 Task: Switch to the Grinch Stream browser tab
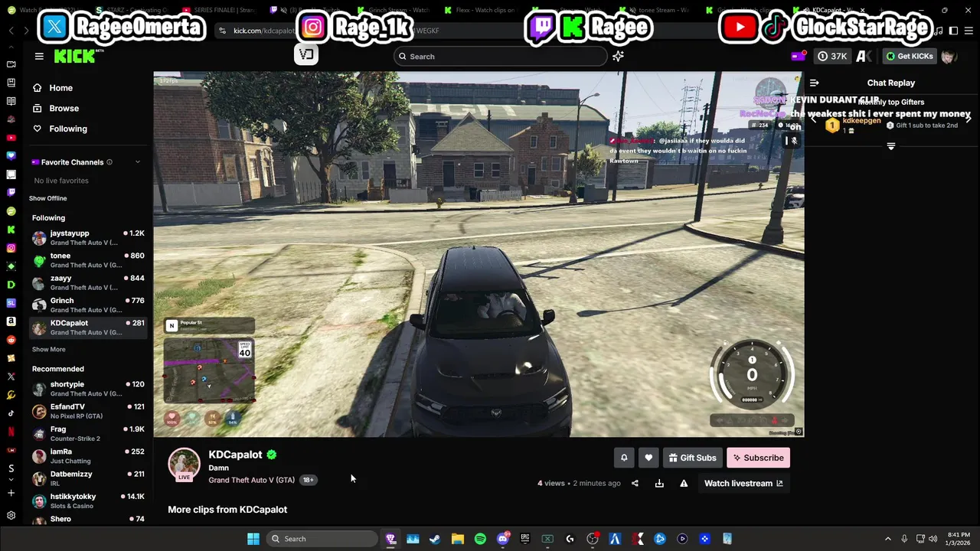point(394,10)
